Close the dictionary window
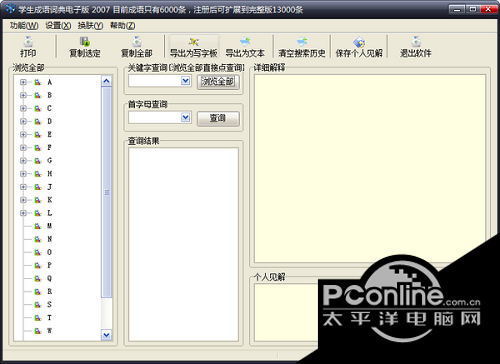 pos(488,9)
